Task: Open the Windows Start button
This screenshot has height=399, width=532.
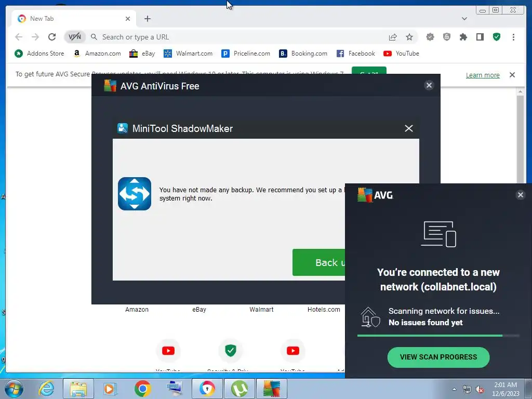Action: point(14,389)
